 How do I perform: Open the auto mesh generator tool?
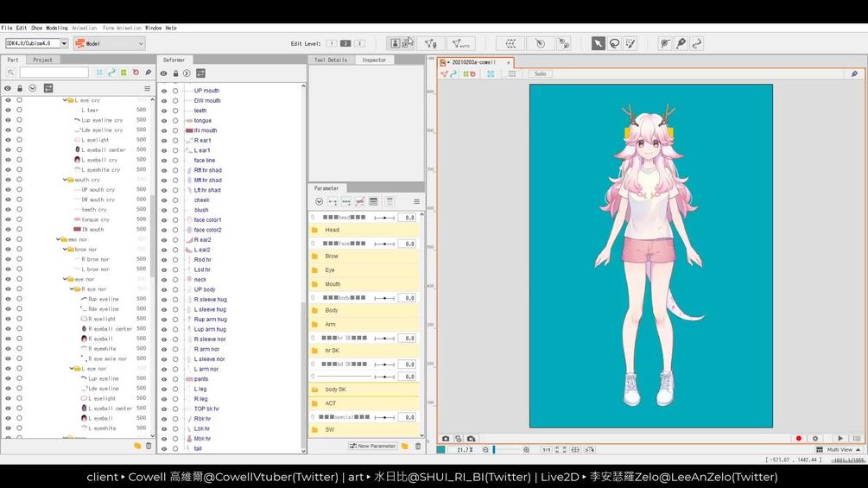point(460,43)
